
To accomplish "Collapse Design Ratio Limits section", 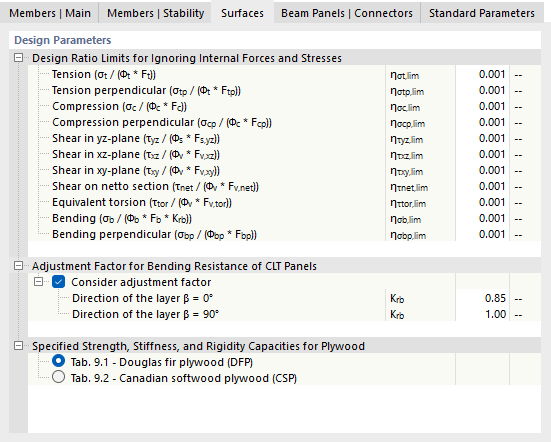I will click(x=19, y=58).
